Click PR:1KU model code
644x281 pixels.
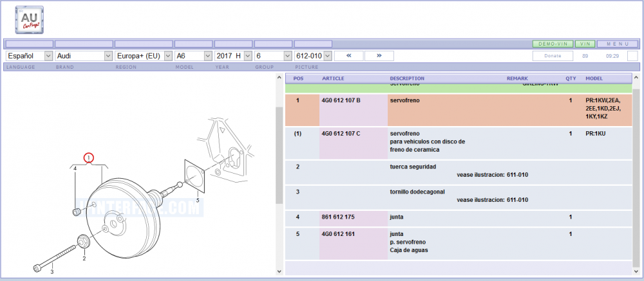point(597,133)
